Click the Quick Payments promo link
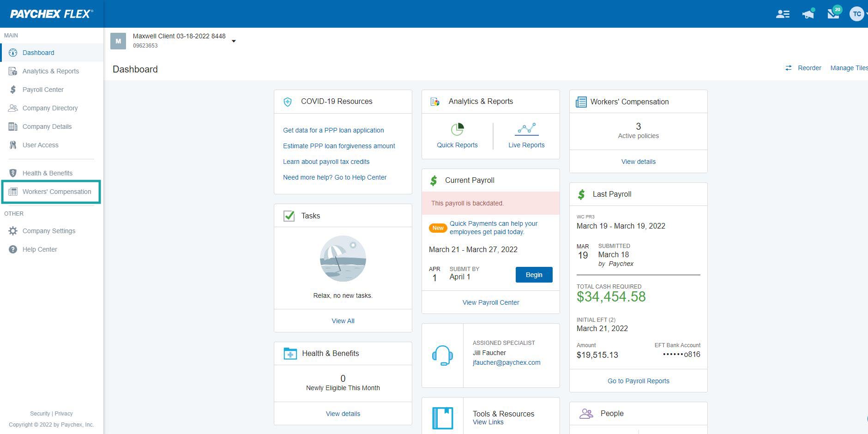The height and width of the screenshot is (434, 868). point(494,228)
